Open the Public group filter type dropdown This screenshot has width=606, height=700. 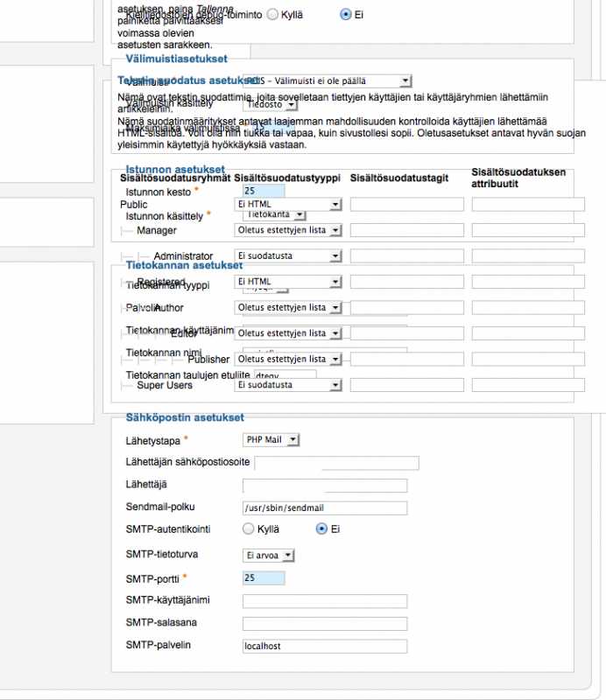288,205
